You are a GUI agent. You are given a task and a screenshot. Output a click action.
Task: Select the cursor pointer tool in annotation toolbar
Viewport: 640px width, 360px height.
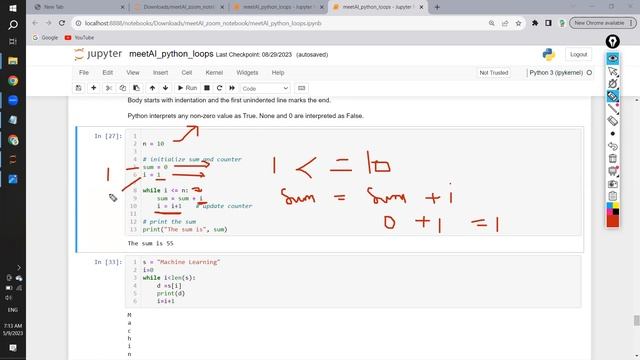coord(612,71)
